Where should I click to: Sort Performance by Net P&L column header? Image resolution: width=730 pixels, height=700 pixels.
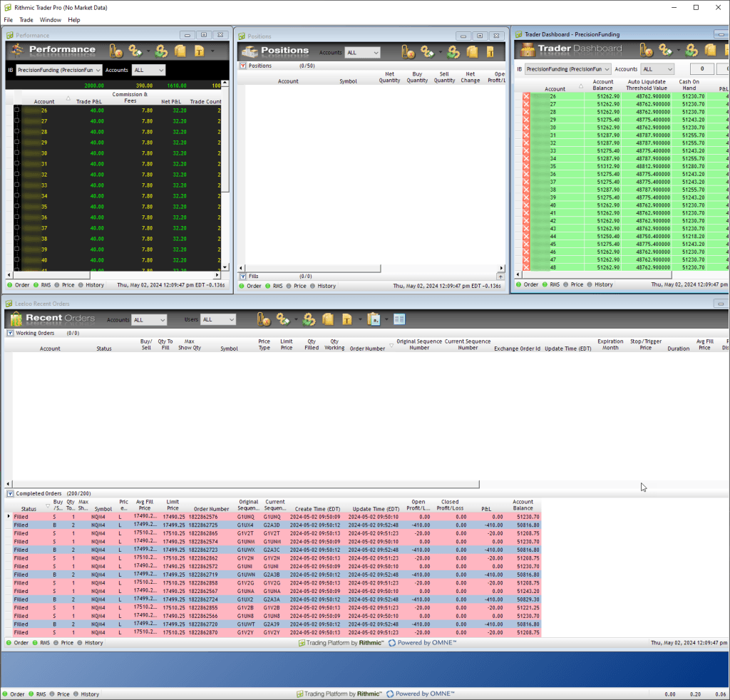tap(171, 101)
